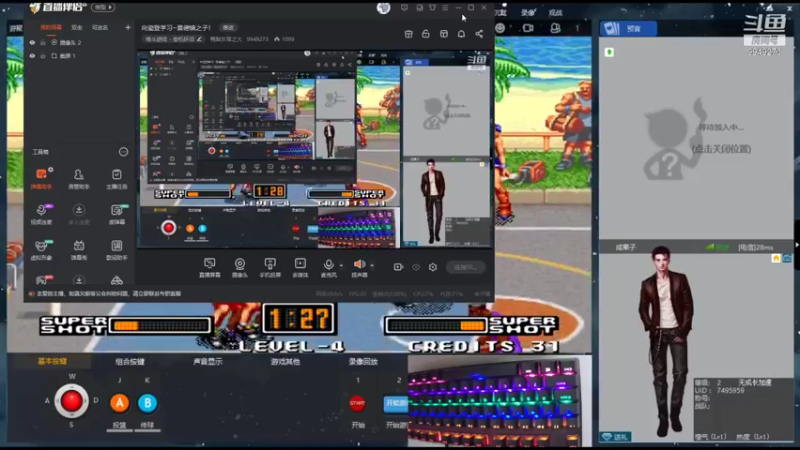Open the 直播屏幕 screen capture source

pyautogui.click(x=209, y=267)
